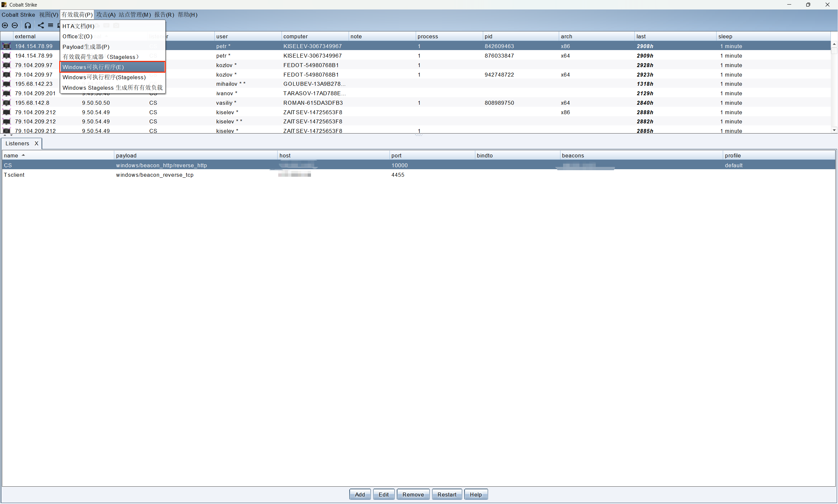This screenshot has width=838, height=504.
Task: Select HTA文档(H) menu entry
Action: [x=112, y=26]
